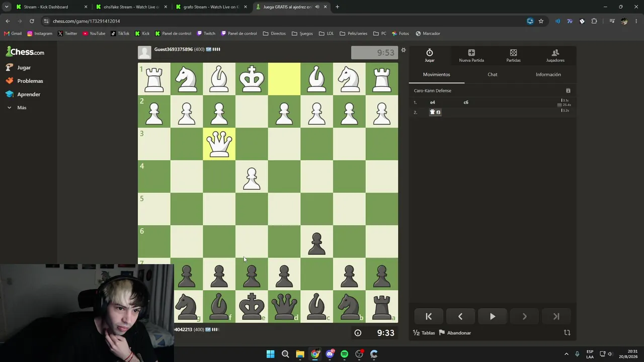This screenshot has width=644, height=362.
Task: Open LOL bookmarks folder
Action: [x=326, y=34]
